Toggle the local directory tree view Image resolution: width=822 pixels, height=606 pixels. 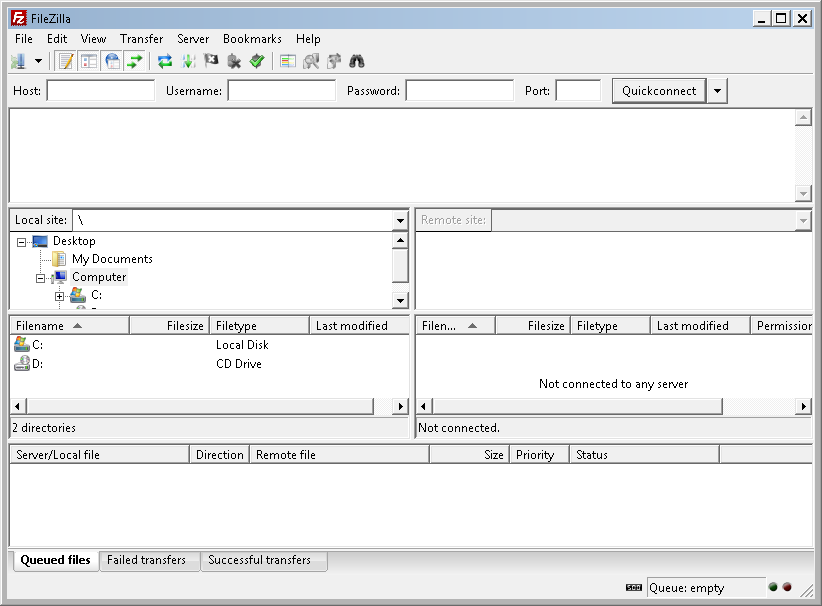[x=89, y=61]
